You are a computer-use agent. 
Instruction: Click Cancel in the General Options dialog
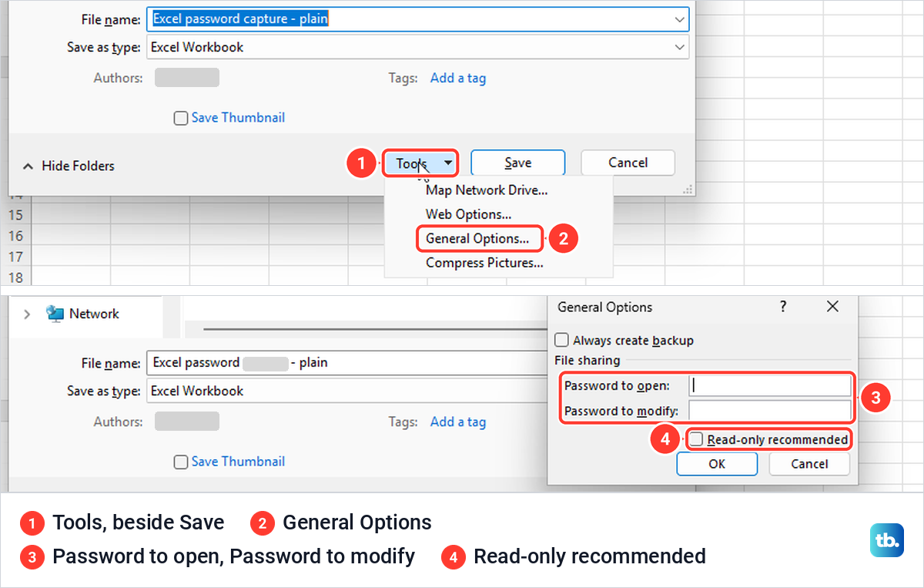click(809, 464)
